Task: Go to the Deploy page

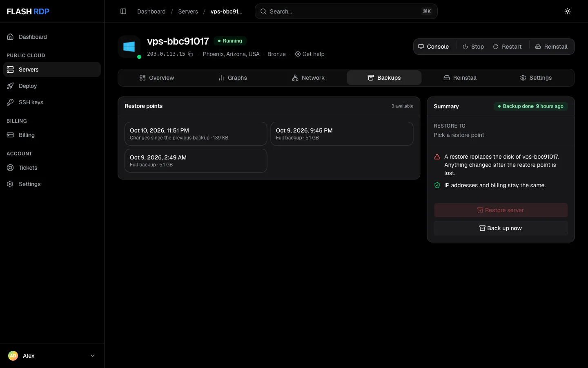Action: coord(52,86)
